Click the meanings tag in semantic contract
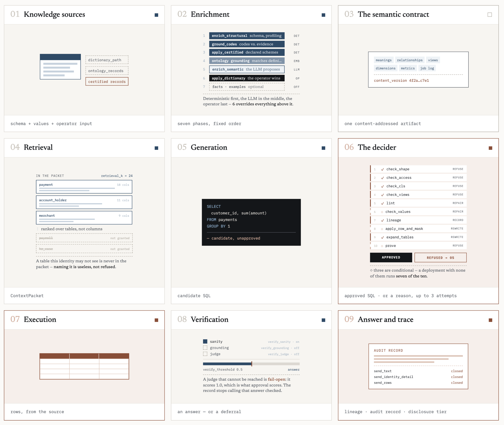The image size is (504, 425). click(x=384, y=60)
